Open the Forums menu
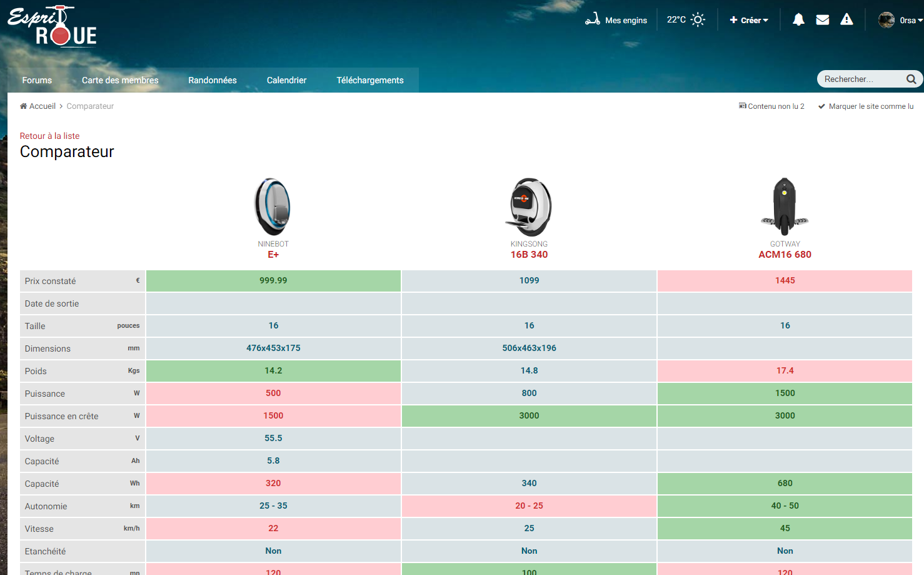The image size is (924, 575). tap(37, 80)
